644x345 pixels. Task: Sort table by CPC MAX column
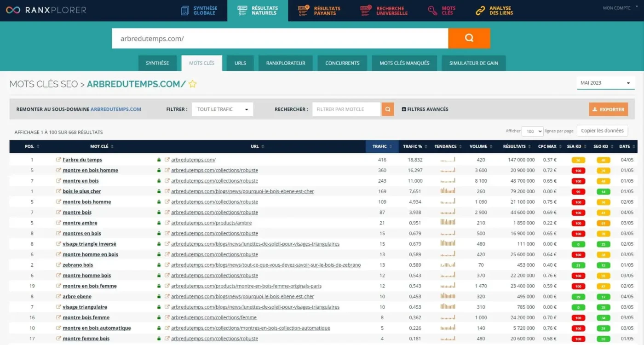pyautogui.click(x=550, y=146)
